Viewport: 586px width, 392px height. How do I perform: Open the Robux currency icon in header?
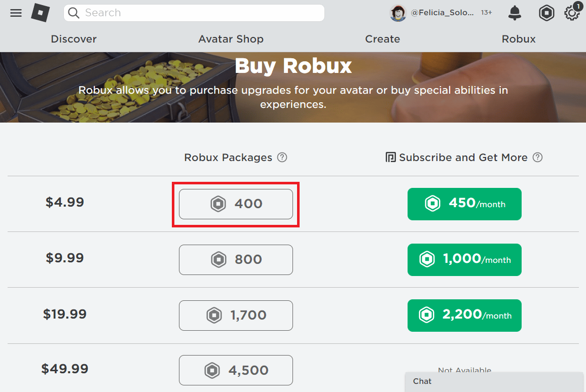546,13
